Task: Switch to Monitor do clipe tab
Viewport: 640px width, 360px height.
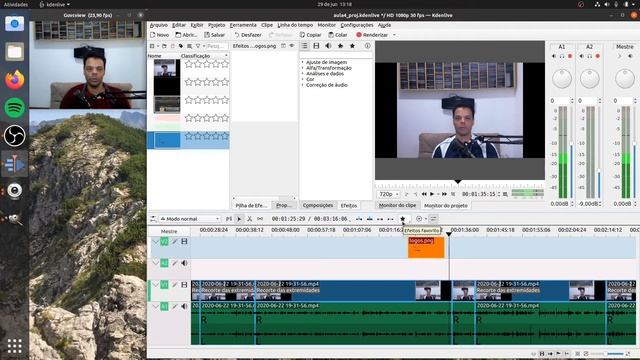Action: coord(397,205)
